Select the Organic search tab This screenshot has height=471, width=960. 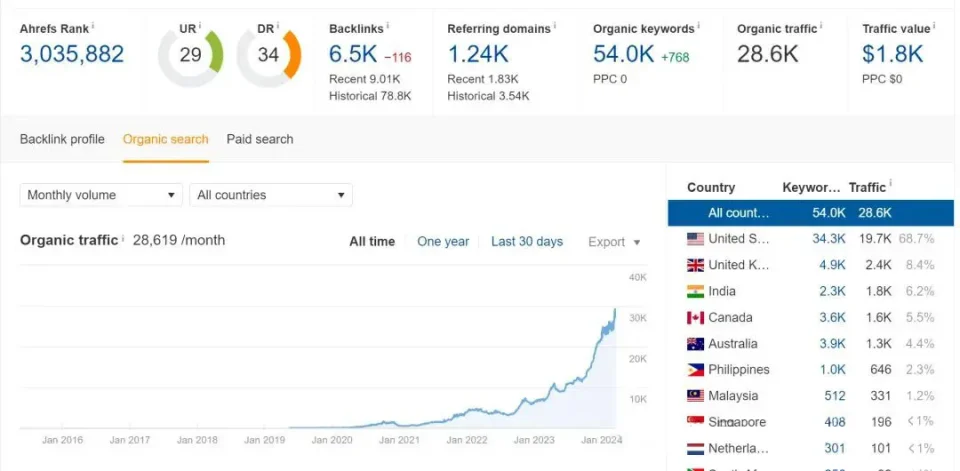click(x=165, y=139)
